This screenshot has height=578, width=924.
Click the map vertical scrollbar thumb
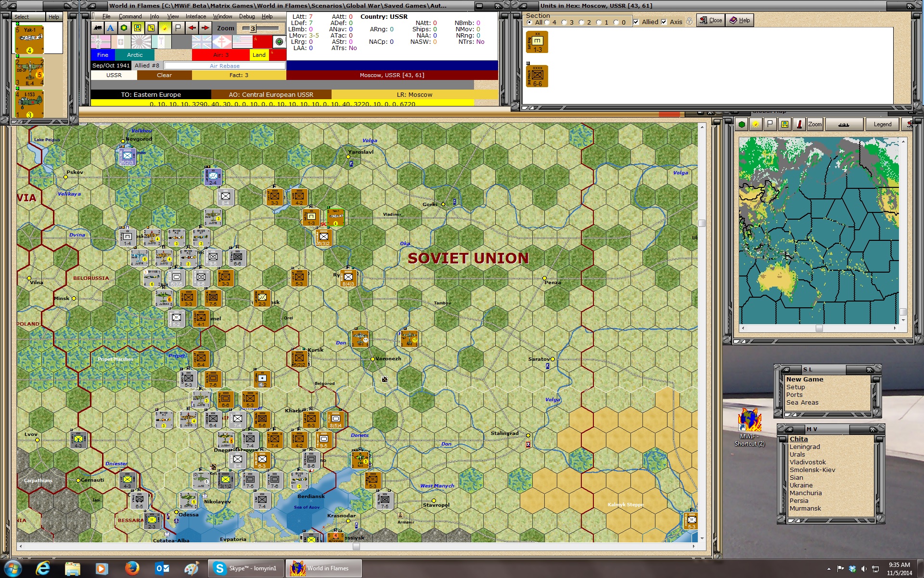tap(702, 223)
